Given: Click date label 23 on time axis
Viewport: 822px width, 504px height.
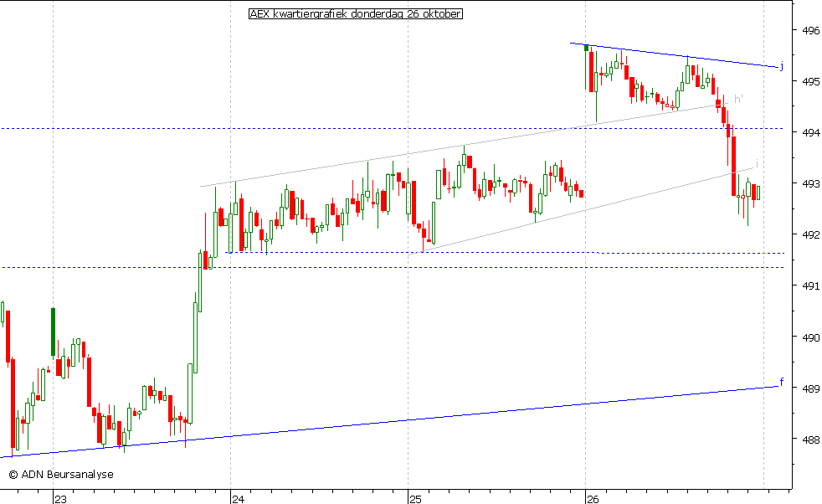Looking at the screenshot, I should pyautogui.click(x=61, y=499).
